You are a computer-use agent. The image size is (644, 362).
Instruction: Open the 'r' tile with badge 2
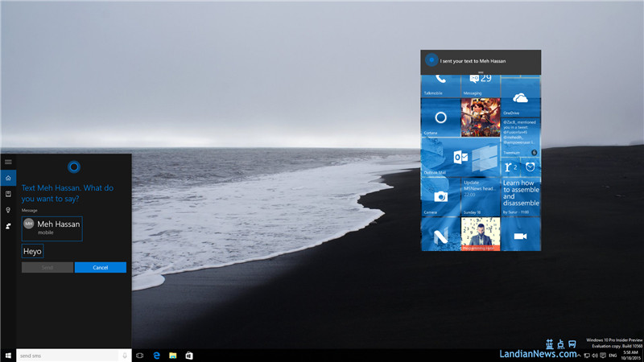(510, 167)
